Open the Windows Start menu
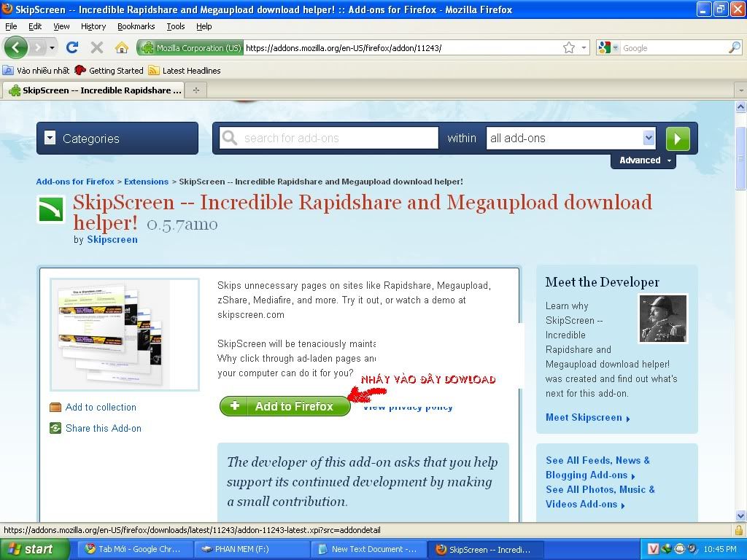747x560 pixels. click(35, 549)
